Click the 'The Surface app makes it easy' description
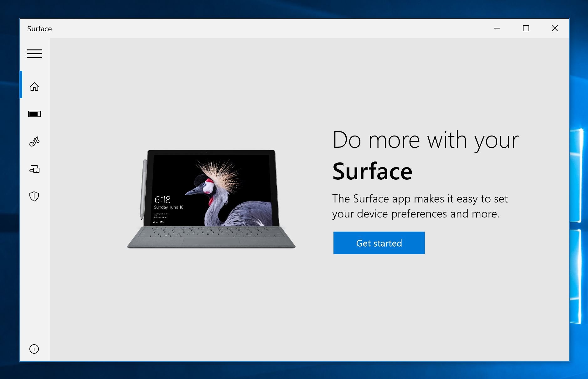Image resolution: width=588 pixels, height=379 pixels. (420, 206)
